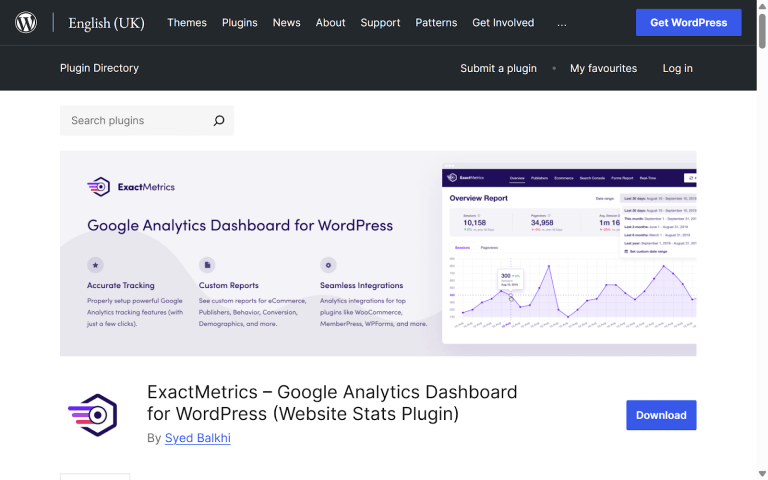Click the Overview Report title in banner
Image resolution: width=768 pixels, height=480 pixels.
coord(479,198)
